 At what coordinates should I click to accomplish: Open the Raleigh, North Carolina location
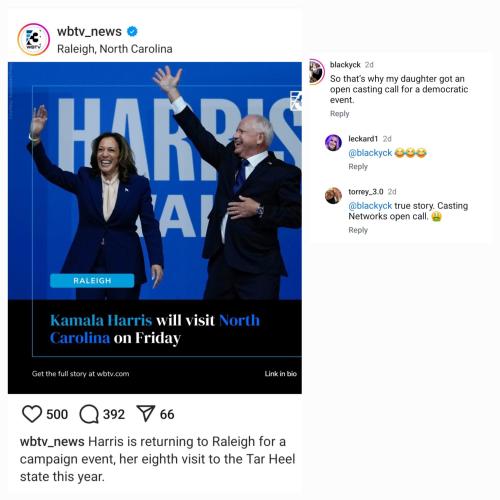115,49
